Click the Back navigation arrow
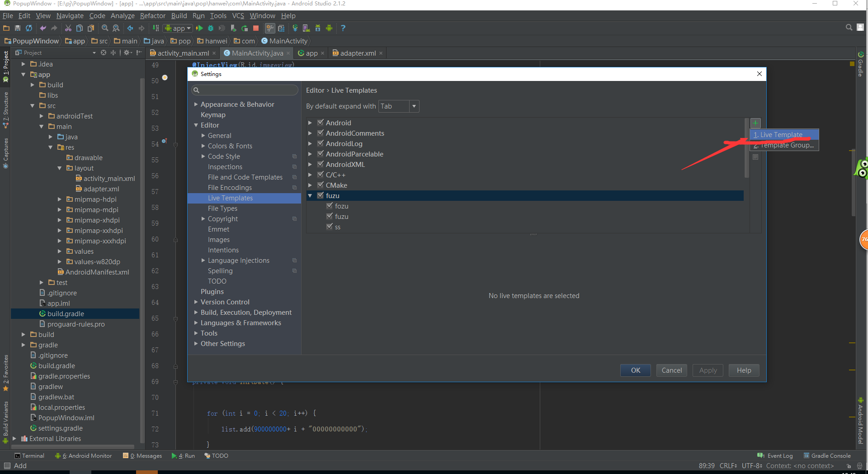 (x=130, y=28)
